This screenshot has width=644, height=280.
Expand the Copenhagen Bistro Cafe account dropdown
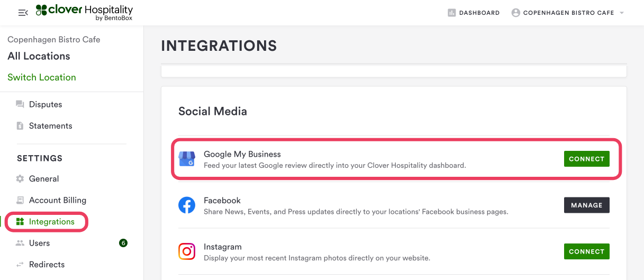pos(621,13)
